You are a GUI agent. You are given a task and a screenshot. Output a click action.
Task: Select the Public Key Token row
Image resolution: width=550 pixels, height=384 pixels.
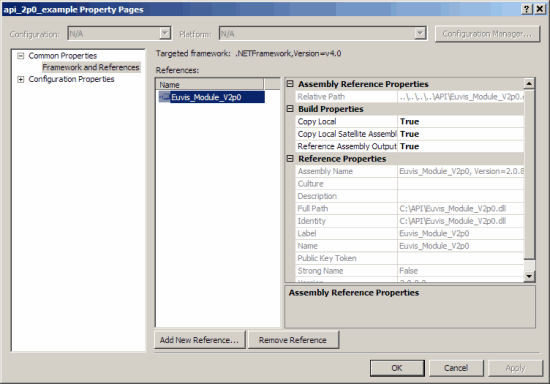pyautogui.click(x=410, y=258)
